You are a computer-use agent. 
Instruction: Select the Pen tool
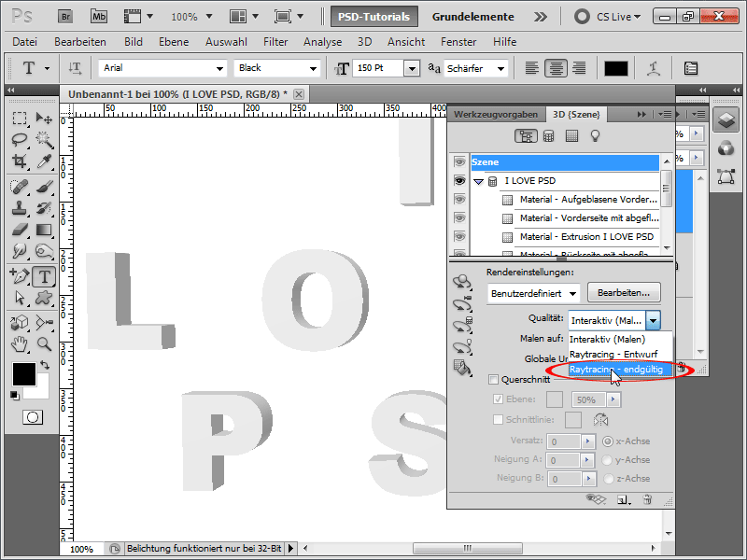click(x=19, y=276)
